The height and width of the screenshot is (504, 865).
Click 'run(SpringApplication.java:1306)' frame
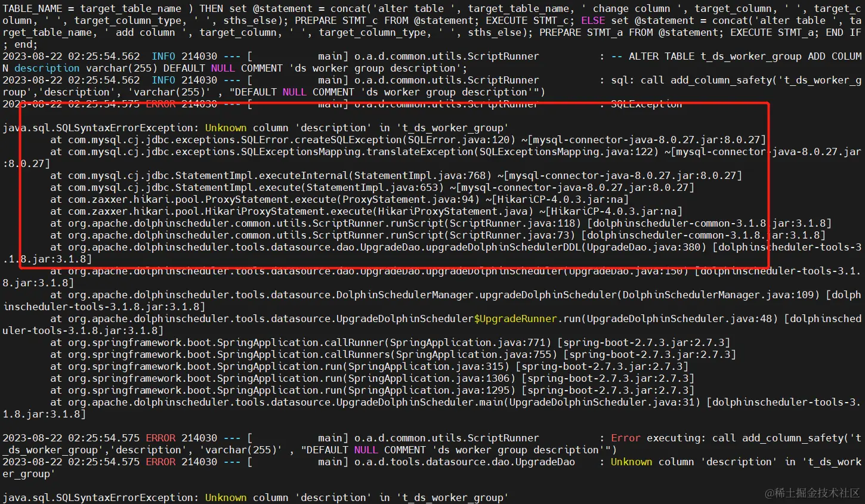click(420, 378)
